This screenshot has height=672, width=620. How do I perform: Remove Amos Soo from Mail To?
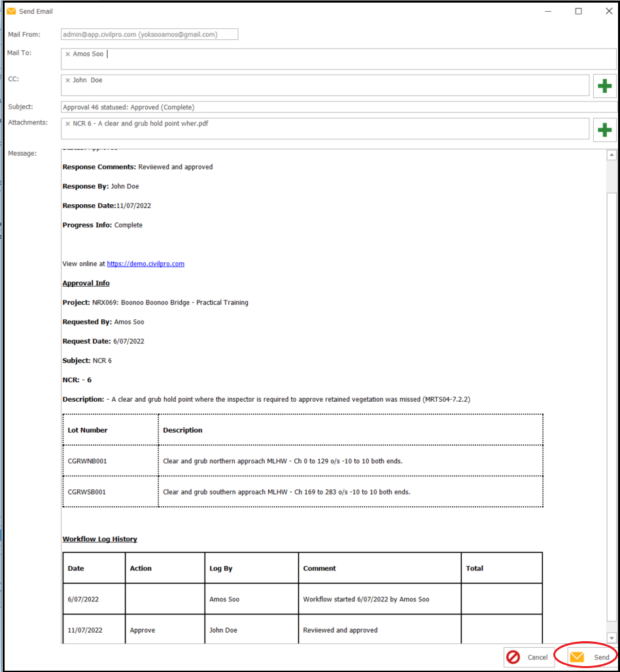point(67,54)
